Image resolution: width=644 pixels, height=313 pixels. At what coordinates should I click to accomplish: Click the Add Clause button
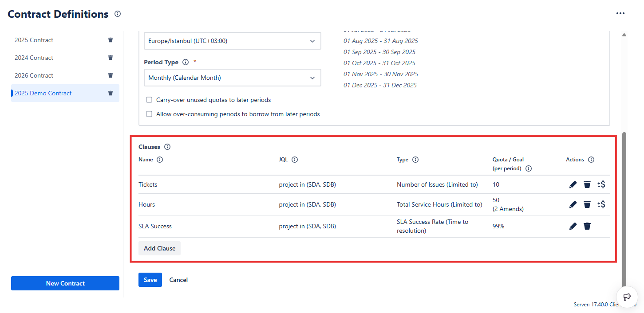tap(159, 248)
